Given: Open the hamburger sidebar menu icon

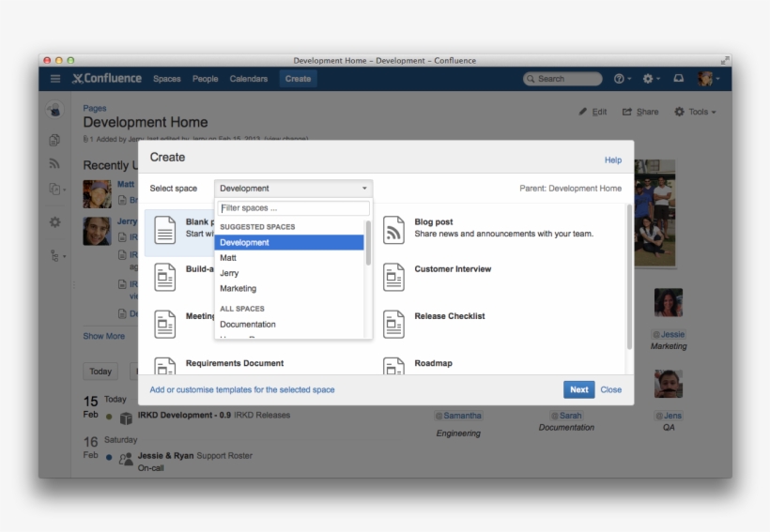Looking at the screenshot, I should pyautogui.click(x=55, y=79).
